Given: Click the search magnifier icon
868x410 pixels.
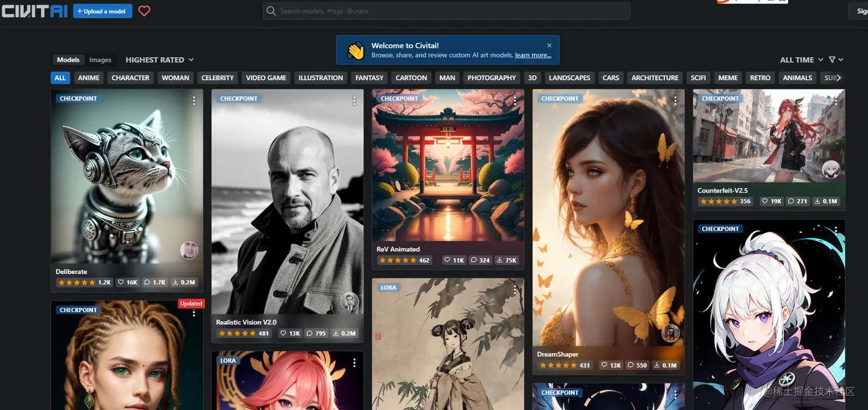Looking at the screenshot, I should [272, 11].
